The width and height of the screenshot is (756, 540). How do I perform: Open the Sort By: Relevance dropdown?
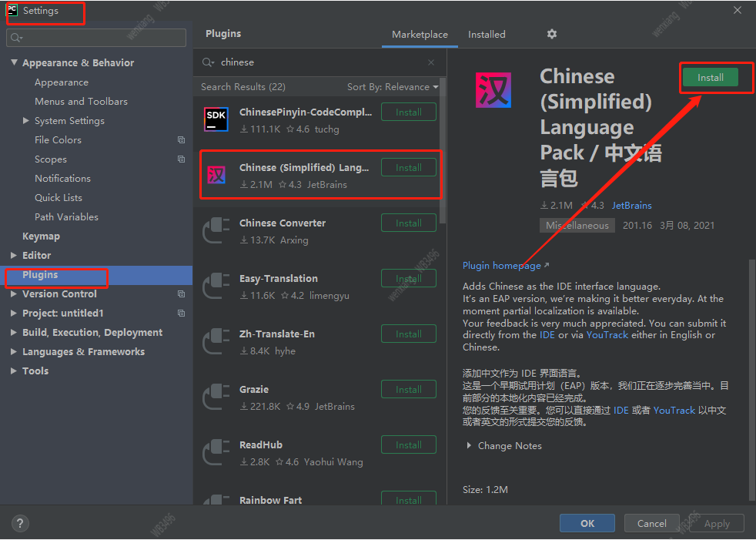click(393, 87)
